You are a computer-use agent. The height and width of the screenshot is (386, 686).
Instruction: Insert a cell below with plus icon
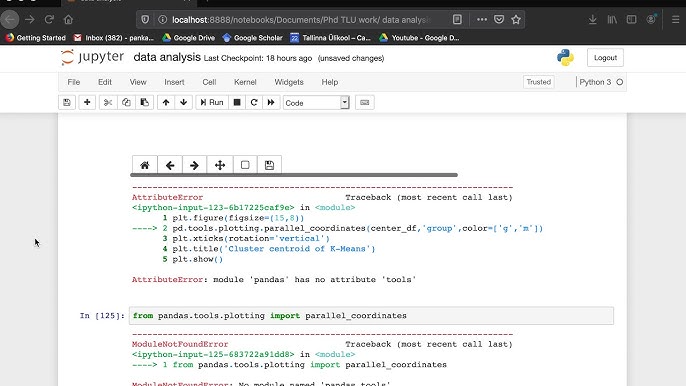(87, 102)
